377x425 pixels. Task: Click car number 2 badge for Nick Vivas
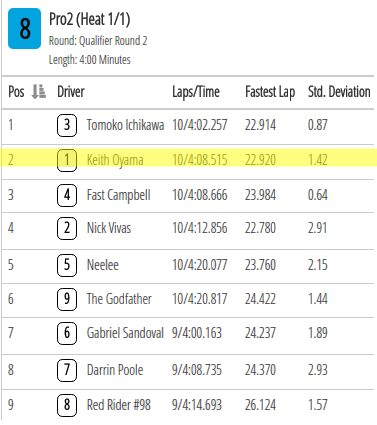(67, 228)
